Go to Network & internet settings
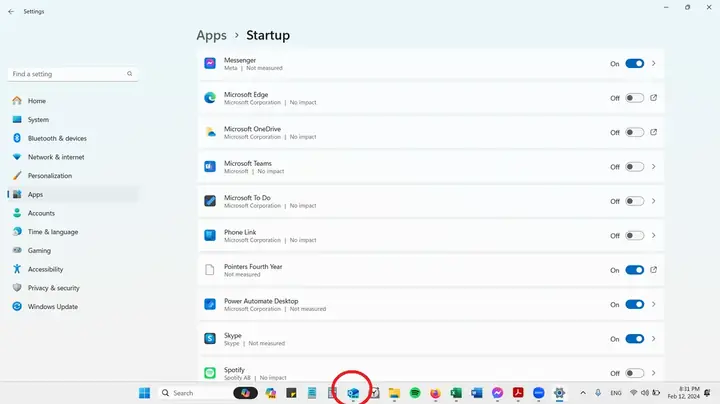Screen dimensions: 720x404 [x=73, y=157]
